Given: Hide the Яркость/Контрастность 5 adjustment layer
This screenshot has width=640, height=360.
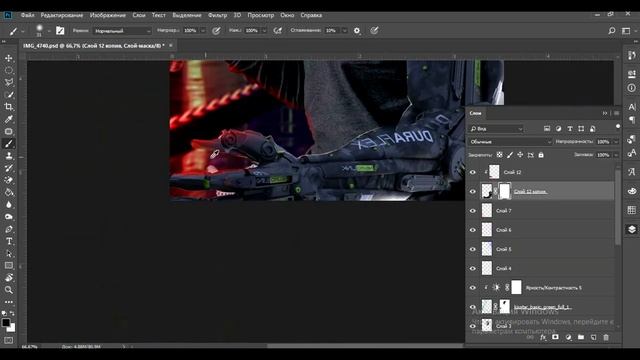Looking at the screenshot, I should click(473, 288).
